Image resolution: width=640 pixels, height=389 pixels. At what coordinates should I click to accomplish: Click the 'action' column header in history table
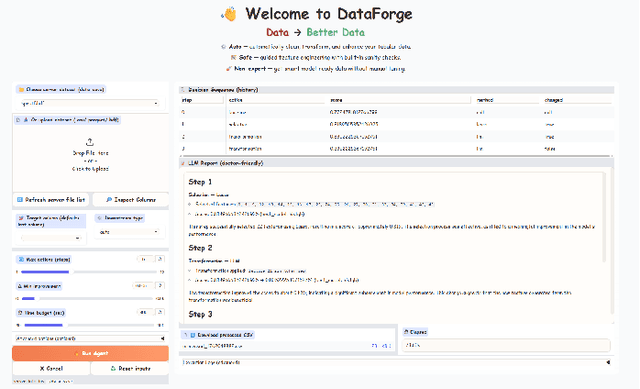tap(277, 100)
